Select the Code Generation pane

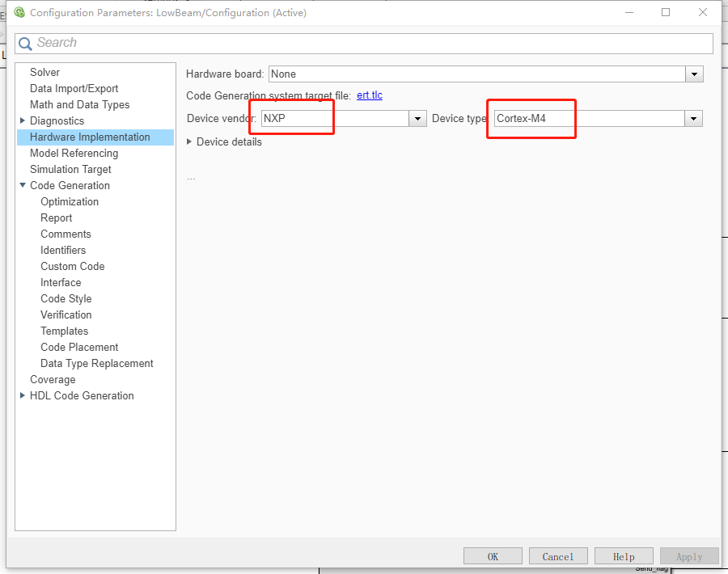click(x=70, y=186)
